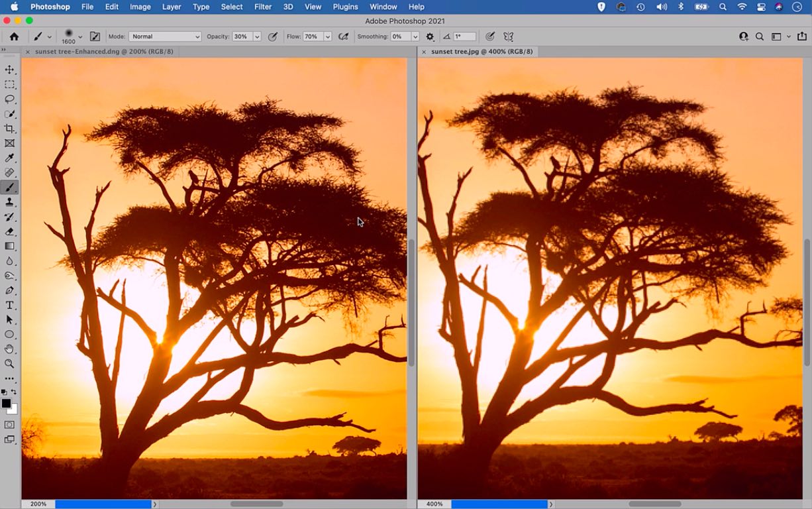This screenshot has height=509, width=812.
Task: Enable pressure sensitivity for opacity
Action: coord(272,36)
